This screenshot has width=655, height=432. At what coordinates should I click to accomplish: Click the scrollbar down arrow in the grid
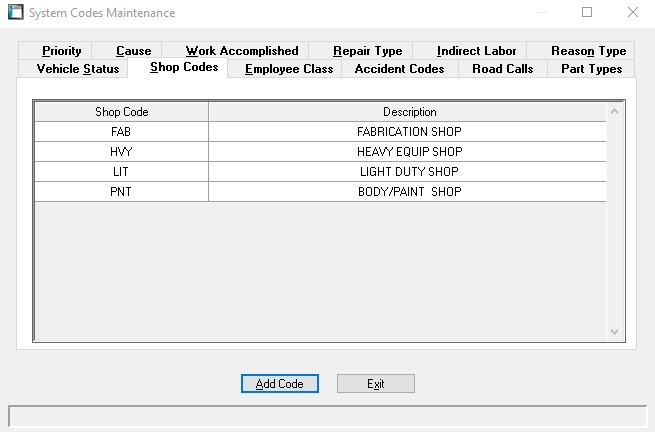(615, 331)
